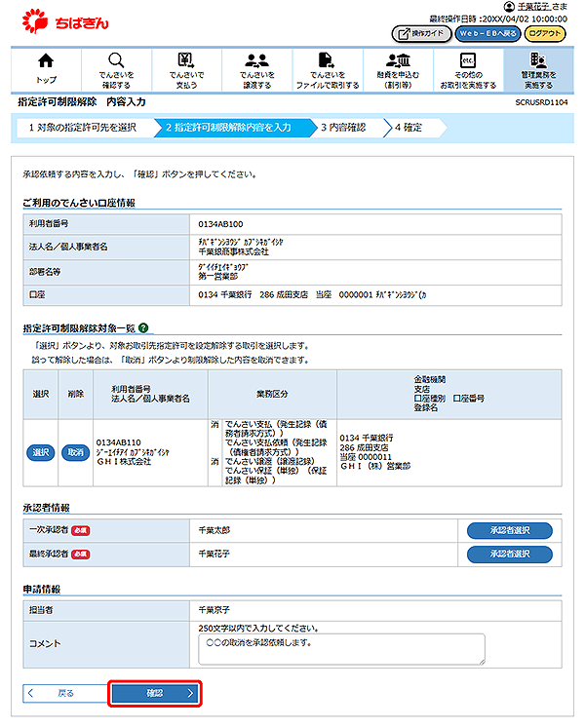Image resolution: width=585 pixels, height=728 pixels.
Task: Click 承認者選択 for 一次承認者
Action: tap(510, 530)
